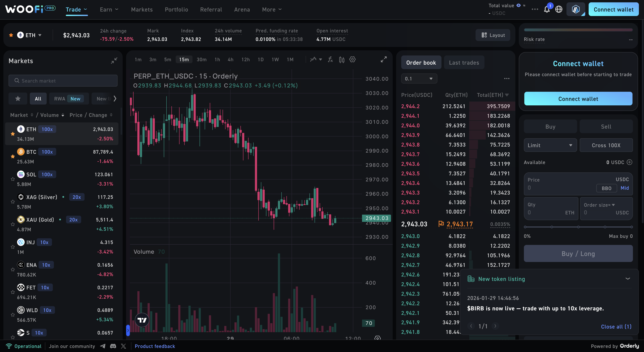
Task: Click the Search market field
Action: [x=63, y=81]
